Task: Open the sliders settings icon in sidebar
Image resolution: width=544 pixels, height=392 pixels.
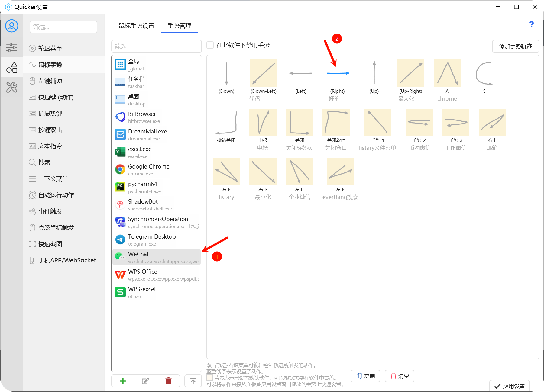Action: point(12,47)
